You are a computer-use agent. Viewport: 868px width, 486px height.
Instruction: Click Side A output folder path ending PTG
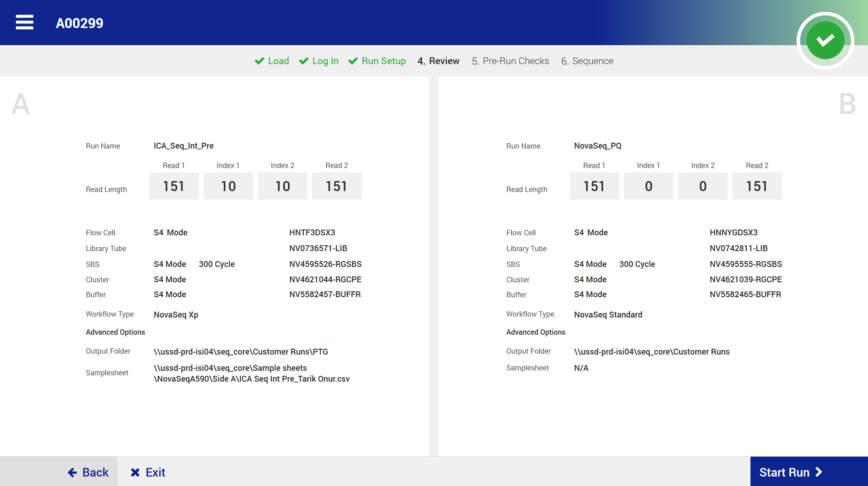click(x=241, y=352)
